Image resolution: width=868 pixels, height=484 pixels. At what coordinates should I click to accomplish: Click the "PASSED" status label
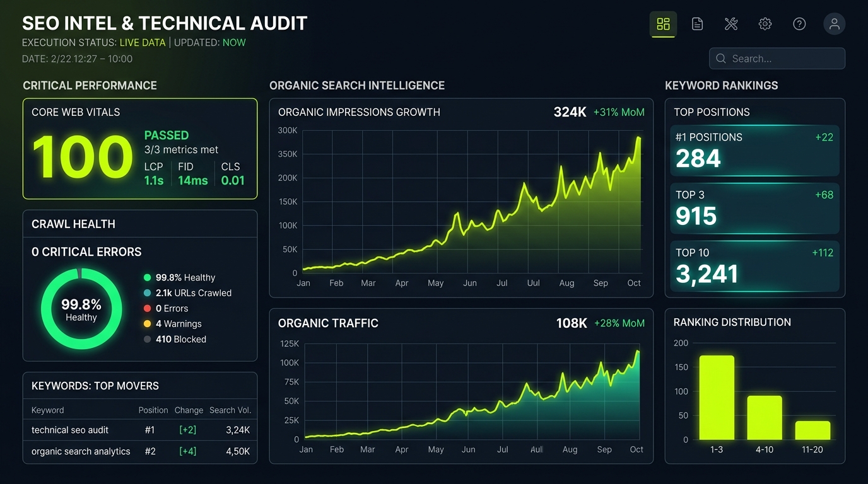pos(167,135)
